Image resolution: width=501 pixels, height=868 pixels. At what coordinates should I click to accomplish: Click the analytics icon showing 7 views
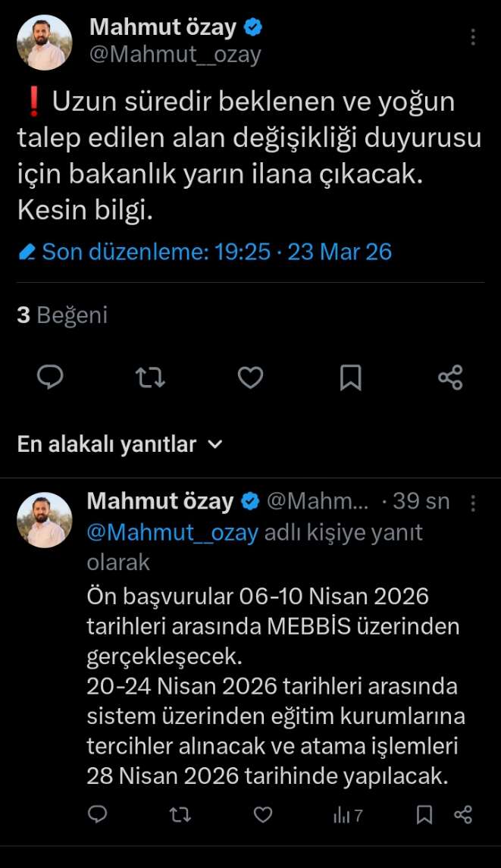[x=347, y=816]
